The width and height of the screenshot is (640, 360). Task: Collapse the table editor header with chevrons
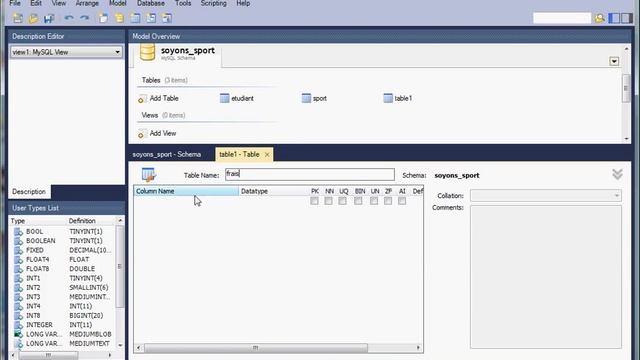(x=617, y=175)
